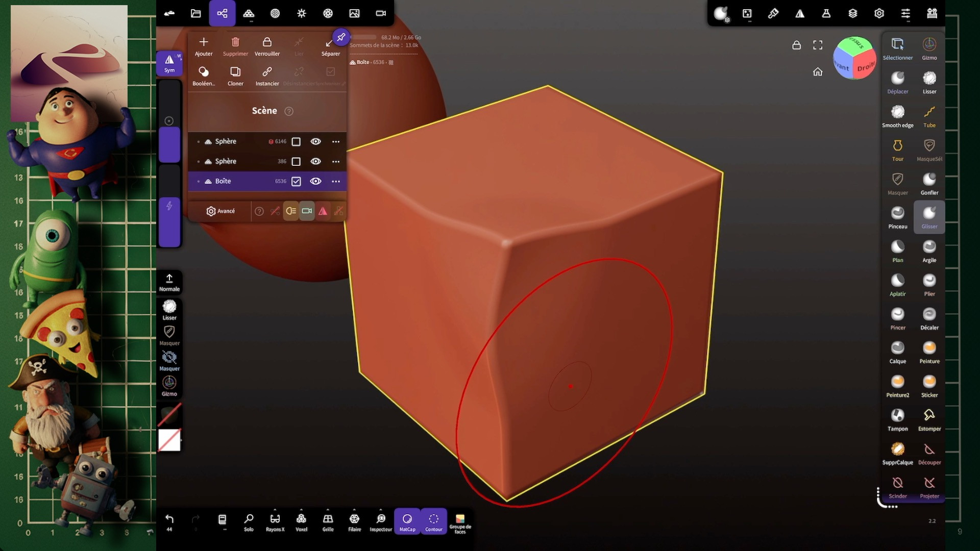Toggle symmetry with Sym button
This screenshot has height=551, width=980.
169,63
